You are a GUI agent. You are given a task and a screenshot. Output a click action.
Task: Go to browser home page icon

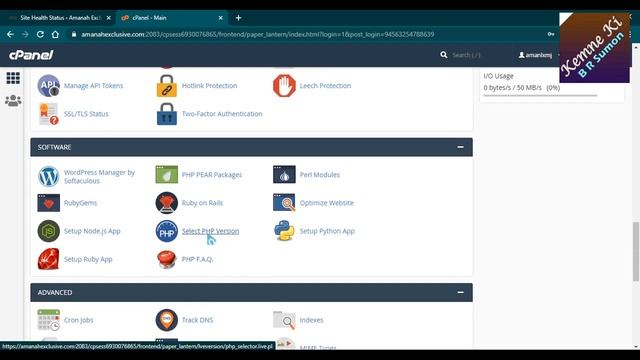point(55,34)
